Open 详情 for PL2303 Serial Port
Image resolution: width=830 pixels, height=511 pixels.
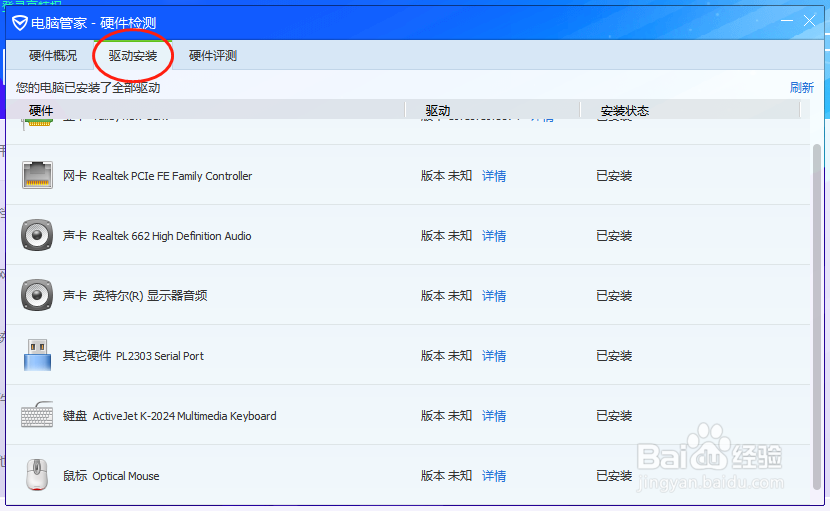[x=494, y=356]
